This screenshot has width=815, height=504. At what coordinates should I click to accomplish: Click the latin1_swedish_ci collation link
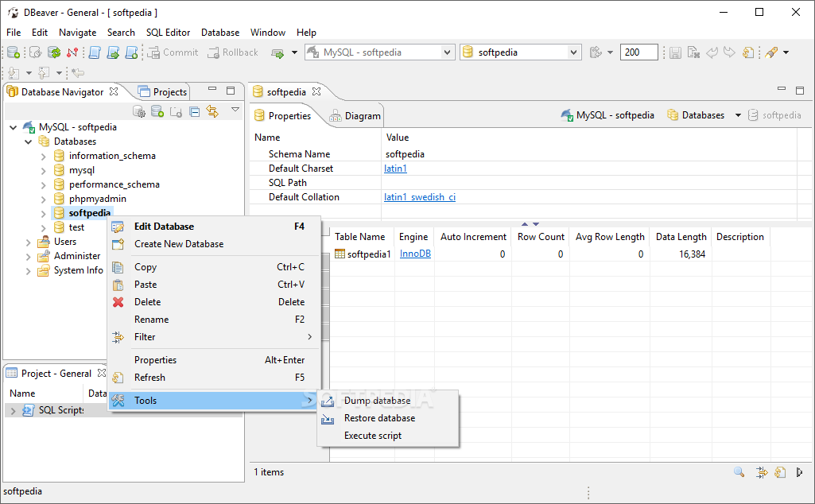(420, 197)
